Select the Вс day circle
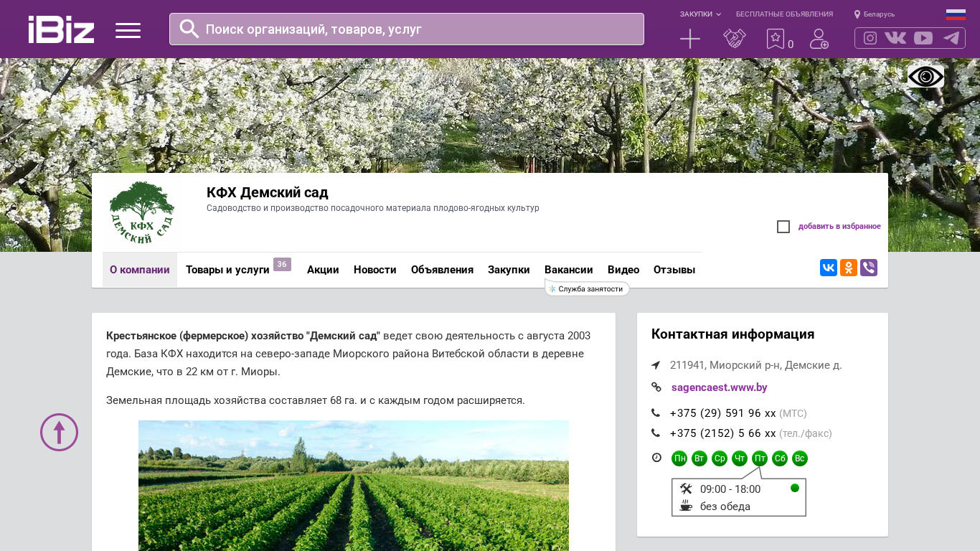The image size is (980, 551). coord(800,458)
